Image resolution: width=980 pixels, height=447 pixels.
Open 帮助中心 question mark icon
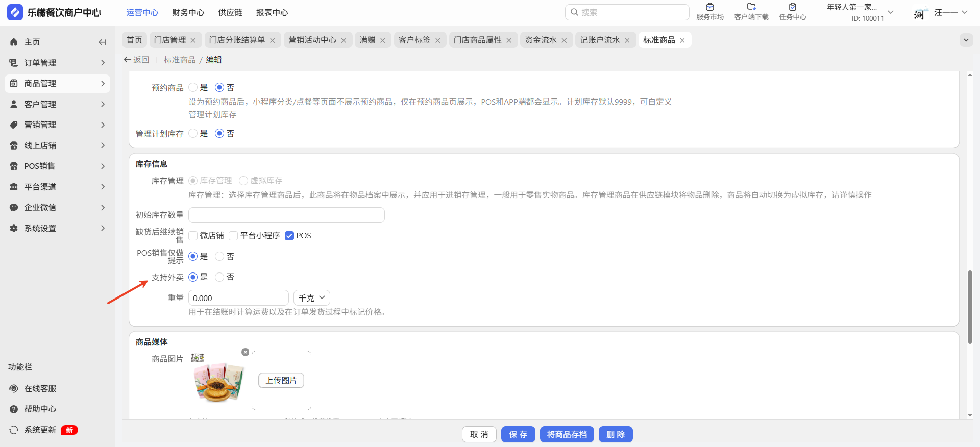coord(14,409)
